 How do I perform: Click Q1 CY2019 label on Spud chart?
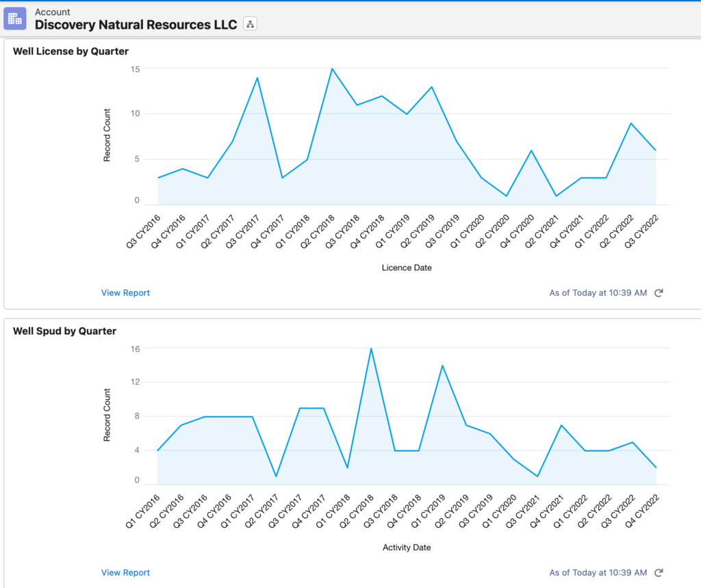tap(428, 511)
